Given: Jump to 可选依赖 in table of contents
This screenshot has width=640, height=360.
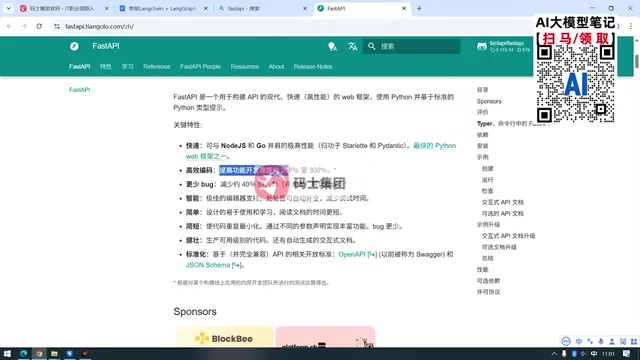Looking at the screenshot, I should coord(488,281).
